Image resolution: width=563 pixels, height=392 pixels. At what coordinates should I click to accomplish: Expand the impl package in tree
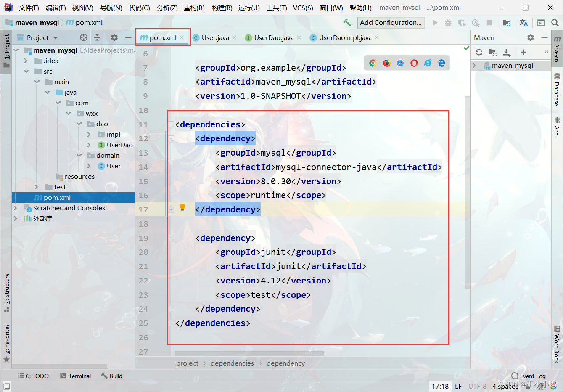click(89, 134)
